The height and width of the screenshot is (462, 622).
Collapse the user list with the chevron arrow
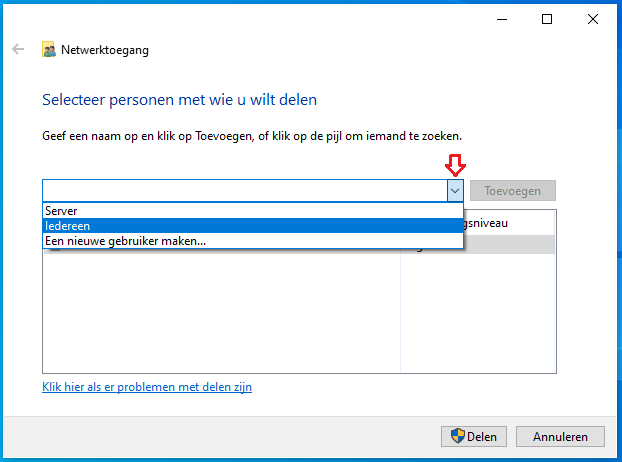(x=455, y=191)
